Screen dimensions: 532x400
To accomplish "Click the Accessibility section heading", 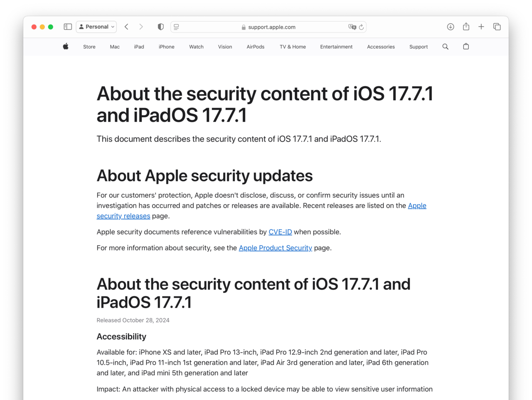I will point(121,336).
